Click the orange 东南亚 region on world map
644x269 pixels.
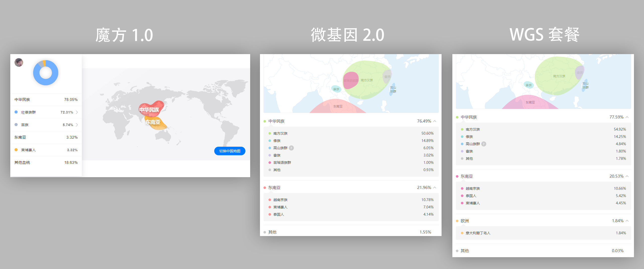[156, 123]
